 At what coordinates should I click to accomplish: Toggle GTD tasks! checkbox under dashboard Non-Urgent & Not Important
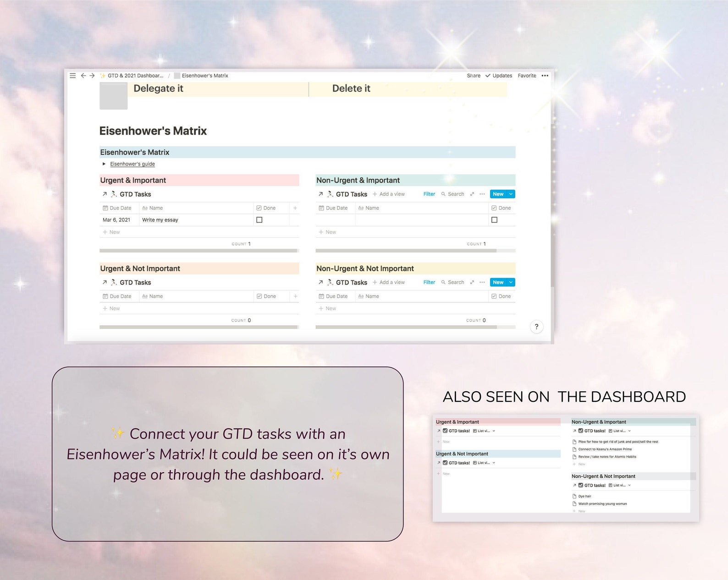pyautogui.click(x=581, y=485)
